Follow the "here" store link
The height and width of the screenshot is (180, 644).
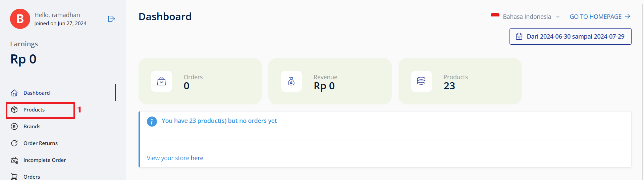pyautogui.click(x=197, y=158)
